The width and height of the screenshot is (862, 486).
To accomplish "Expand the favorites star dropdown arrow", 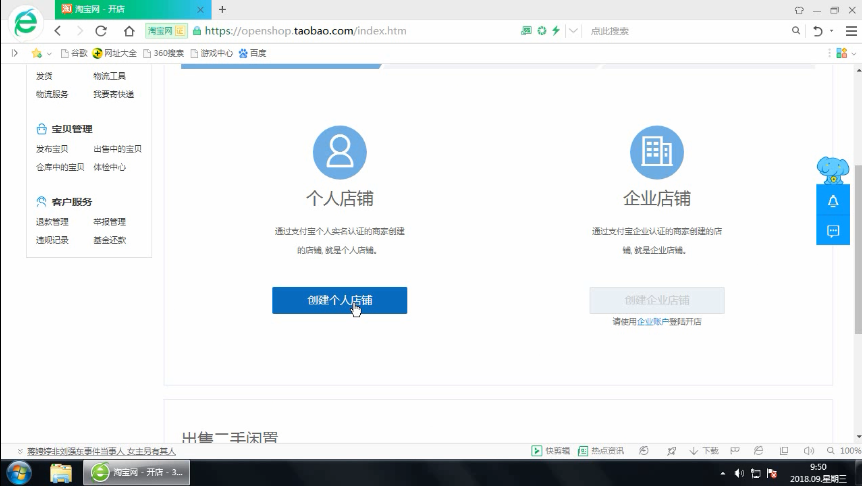I will [49, 54].
